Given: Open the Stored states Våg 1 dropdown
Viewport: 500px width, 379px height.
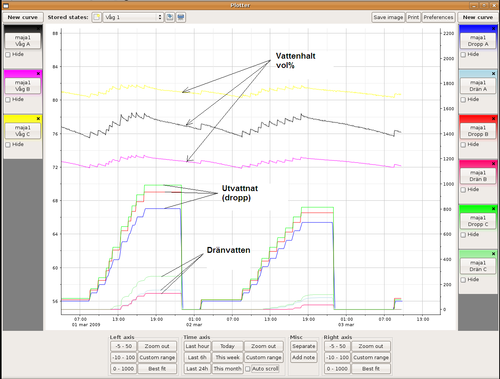Looking at the screenshot, I should [x=133, y=17].
